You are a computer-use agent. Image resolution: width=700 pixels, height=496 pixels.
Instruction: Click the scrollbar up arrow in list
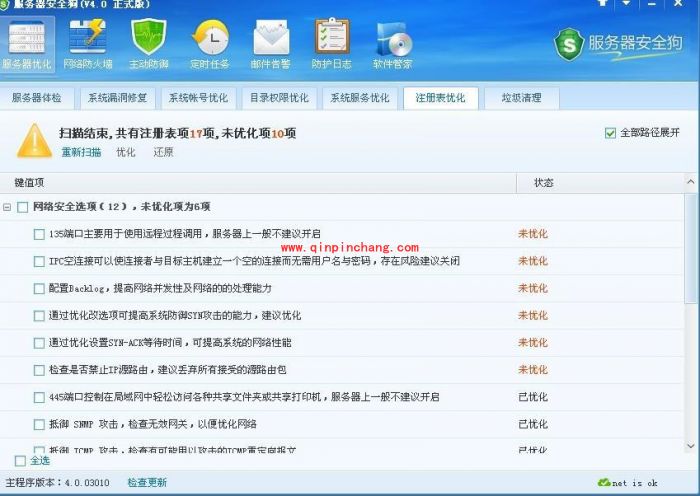(691, 183)
